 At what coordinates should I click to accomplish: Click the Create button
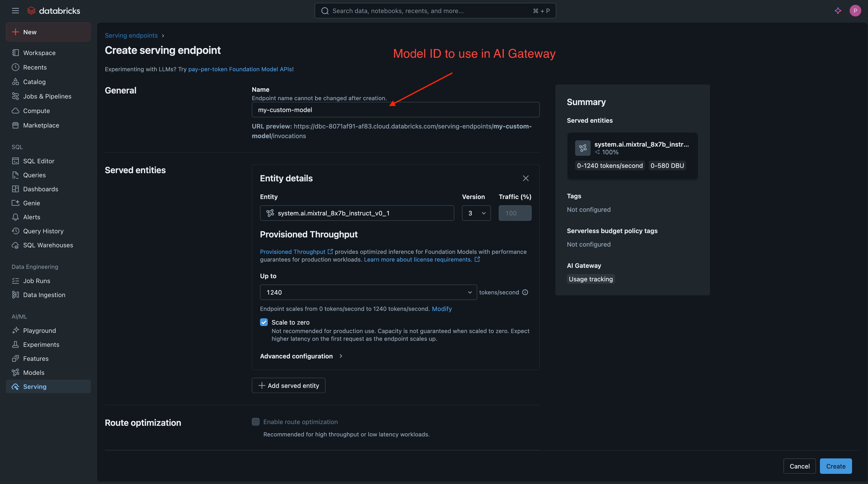(836, 466)
